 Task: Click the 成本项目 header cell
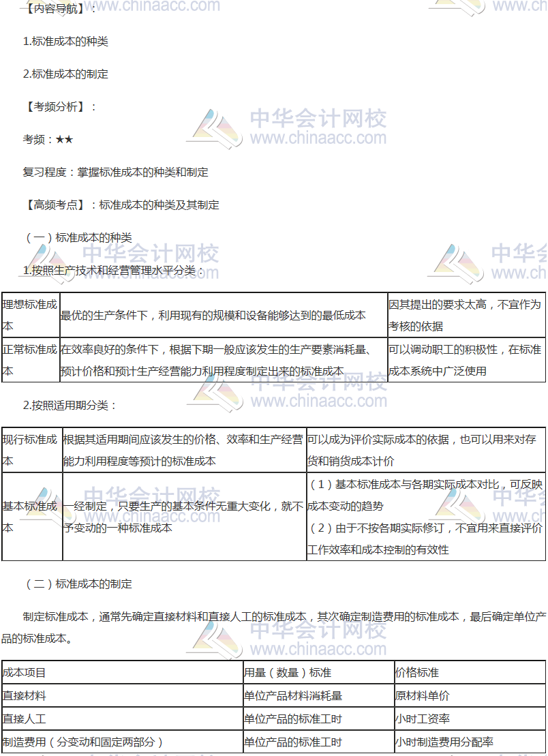coord(25,672)
